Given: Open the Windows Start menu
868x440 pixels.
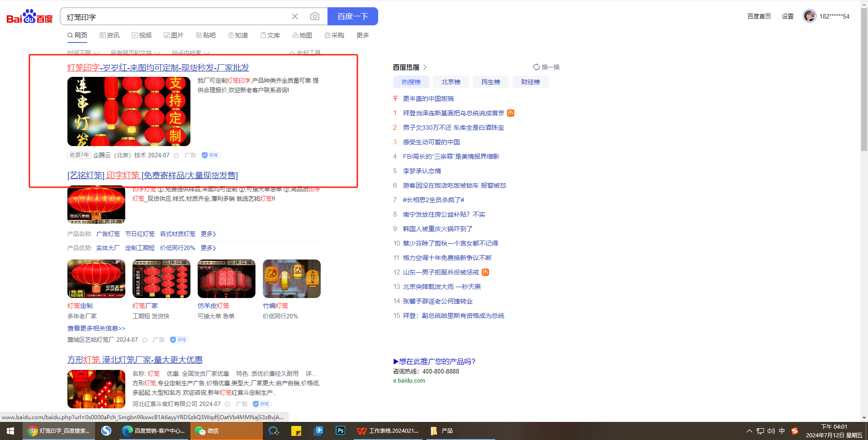Looking at the screenshot, I should coord(10,431).
